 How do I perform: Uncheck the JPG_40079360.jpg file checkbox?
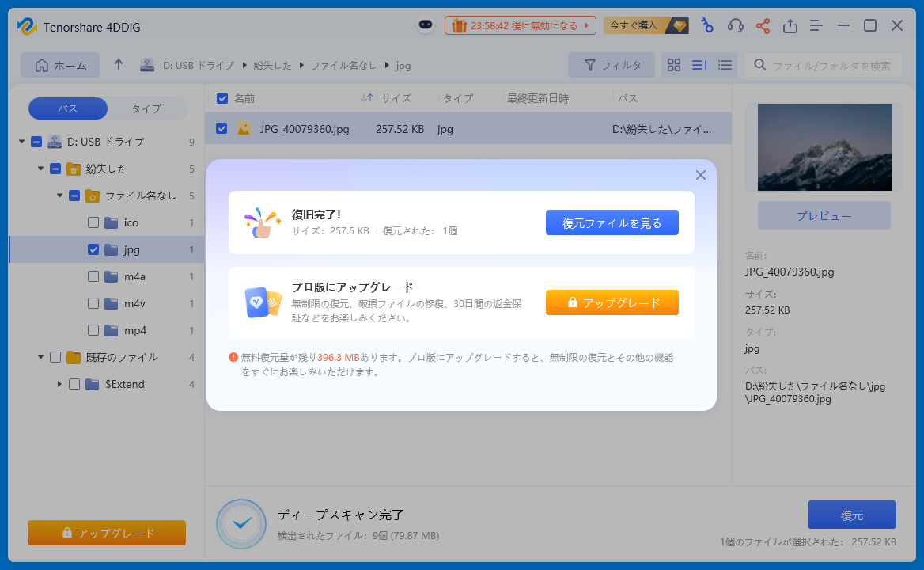(222, 128)
